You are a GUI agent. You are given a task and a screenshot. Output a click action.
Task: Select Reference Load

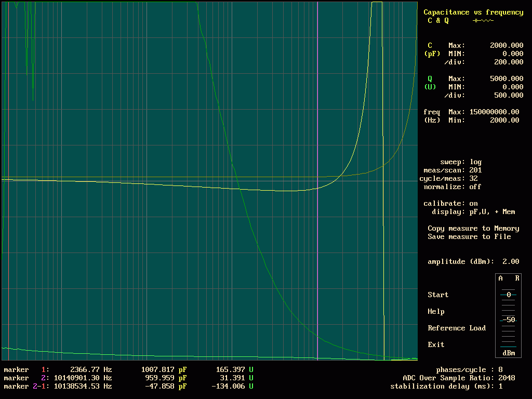[x=456, y=328]
